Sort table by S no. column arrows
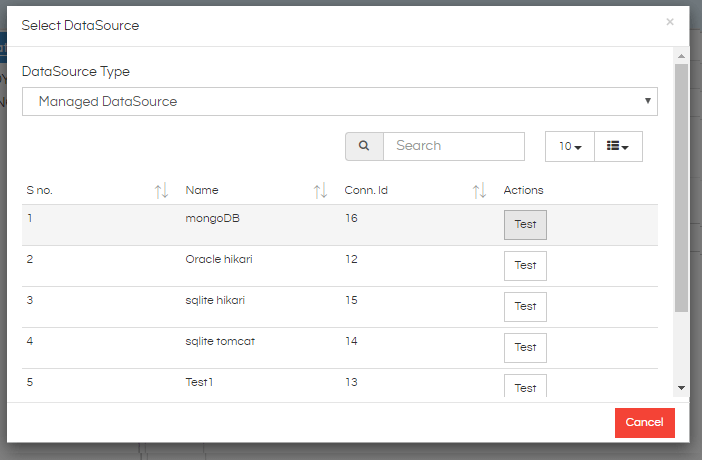 coord(161,191)
